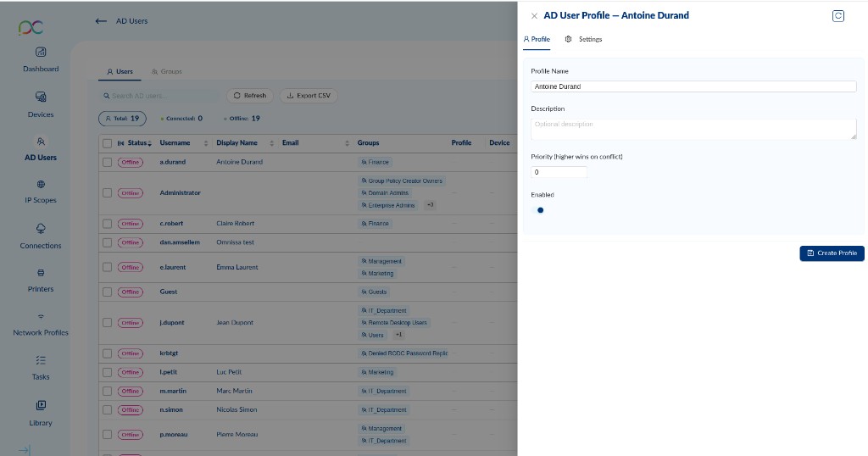Click the Profile Name input field
The image size is (868, 456).
pos(693,86)
